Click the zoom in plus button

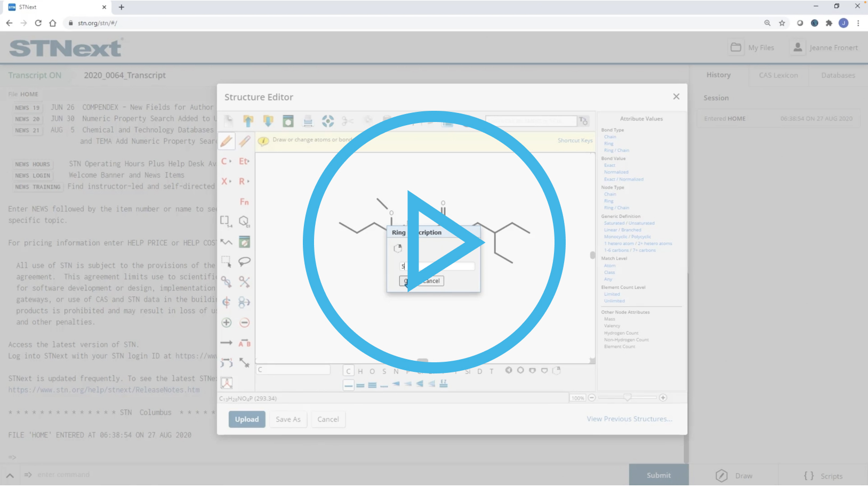(663, 397)
